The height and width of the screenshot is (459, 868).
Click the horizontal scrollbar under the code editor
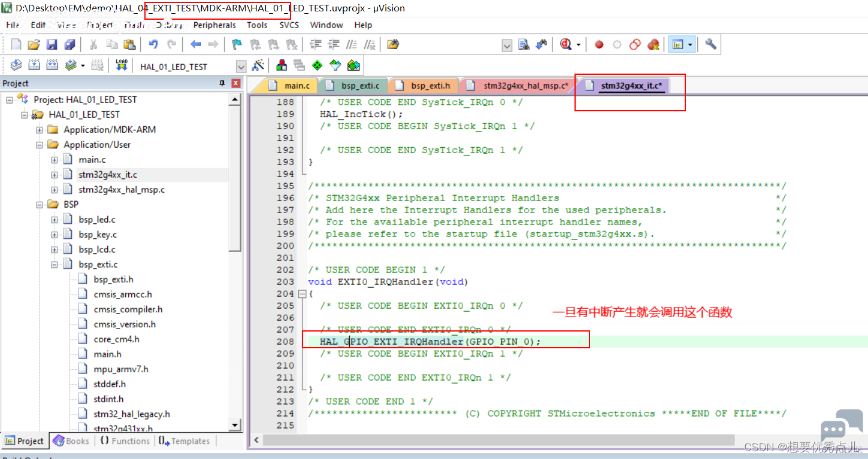[x=498, y=440]
